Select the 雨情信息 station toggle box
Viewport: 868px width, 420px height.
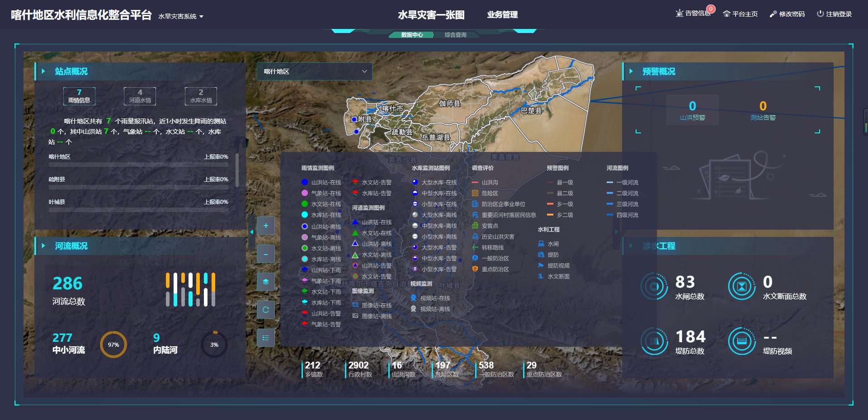[x=79, y=96]
